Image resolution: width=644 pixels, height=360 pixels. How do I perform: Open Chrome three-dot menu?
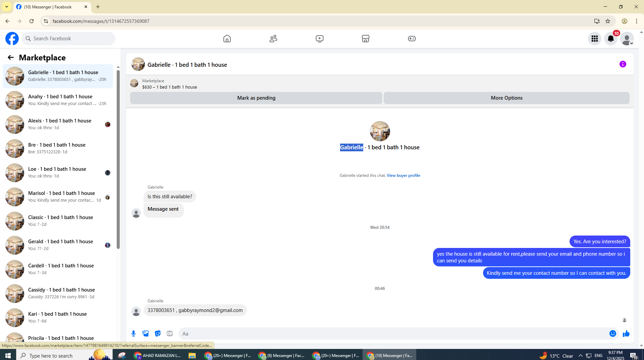637,21
